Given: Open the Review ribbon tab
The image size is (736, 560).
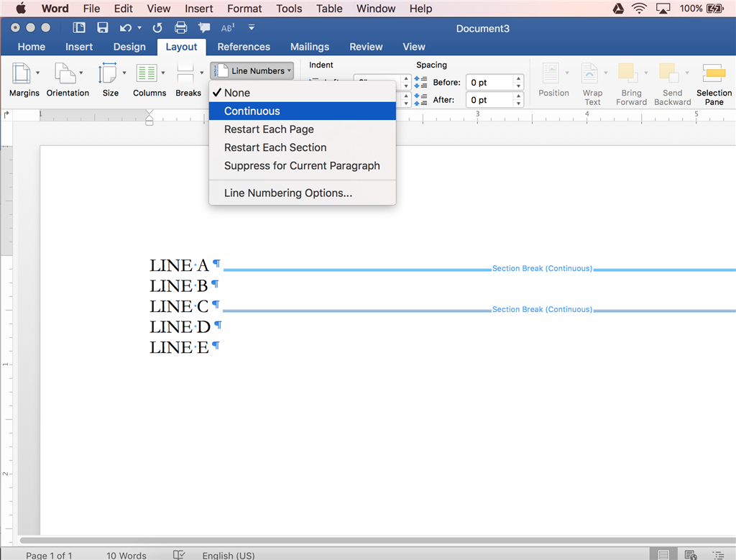Looking at the screenshot, I should [x=366, y=47].
